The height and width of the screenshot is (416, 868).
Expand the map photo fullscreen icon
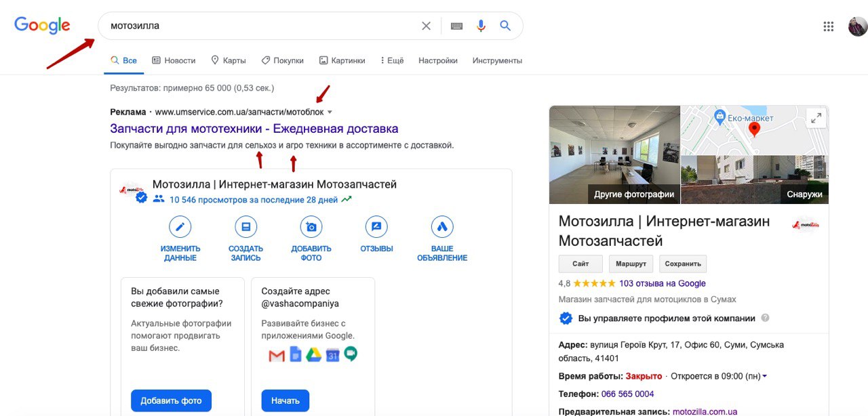point(814,118)
